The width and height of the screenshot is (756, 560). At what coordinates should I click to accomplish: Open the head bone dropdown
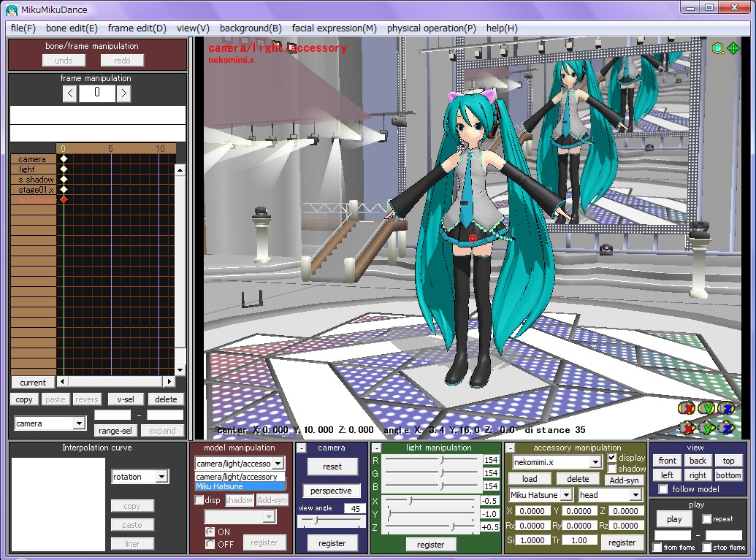click(x=636, y=494)
